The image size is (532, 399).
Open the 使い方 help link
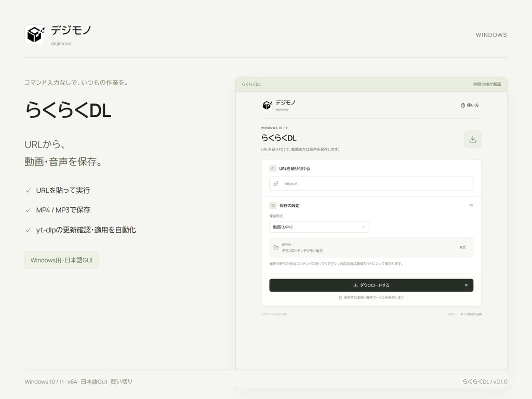pos(470,105)
